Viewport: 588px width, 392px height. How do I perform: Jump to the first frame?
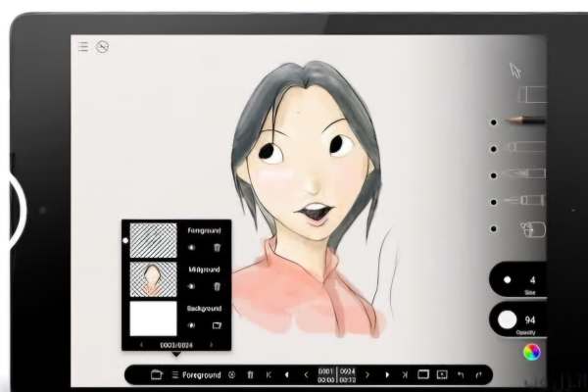point(269,374)
